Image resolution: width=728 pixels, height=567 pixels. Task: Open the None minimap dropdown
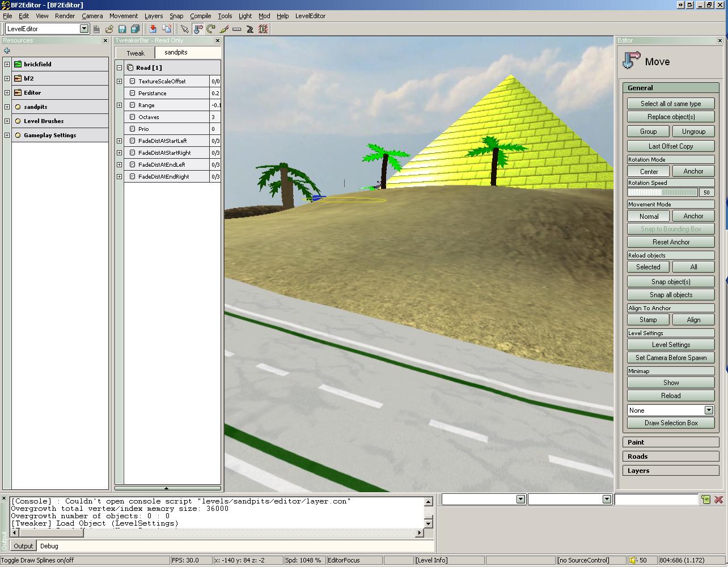click(709, 410)
